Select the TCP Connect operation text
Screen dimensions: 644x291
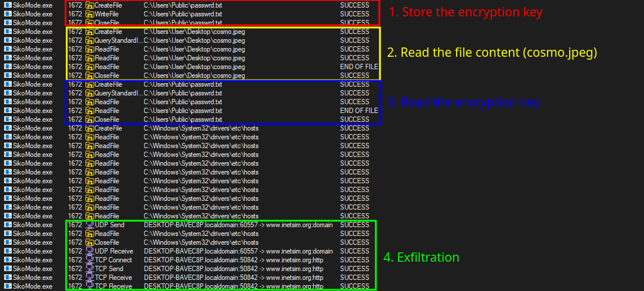[x=114, y=260]
